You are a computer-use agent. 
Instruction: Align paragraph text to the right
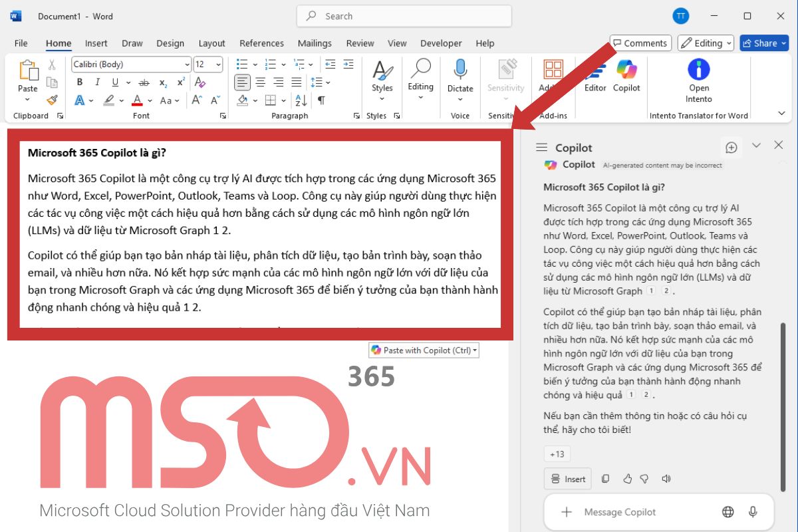point(279,82)
